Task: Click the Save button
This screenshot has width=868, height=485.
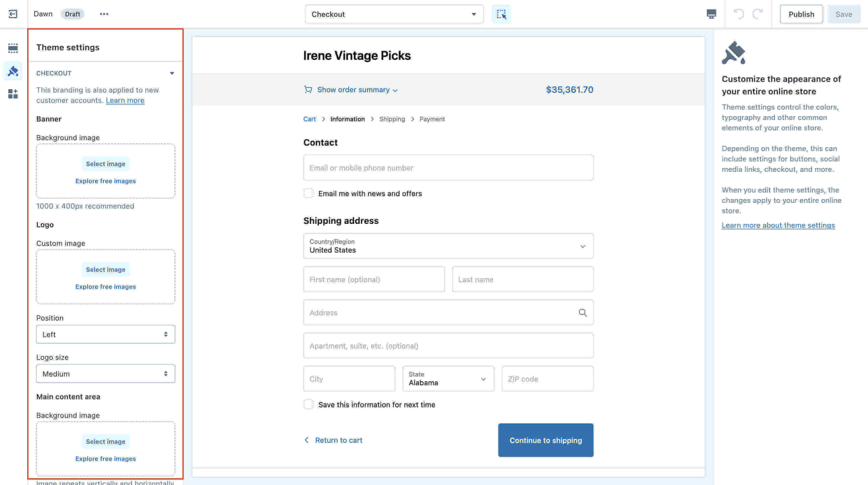Action: pyautogui.click(x=844, y=14)
